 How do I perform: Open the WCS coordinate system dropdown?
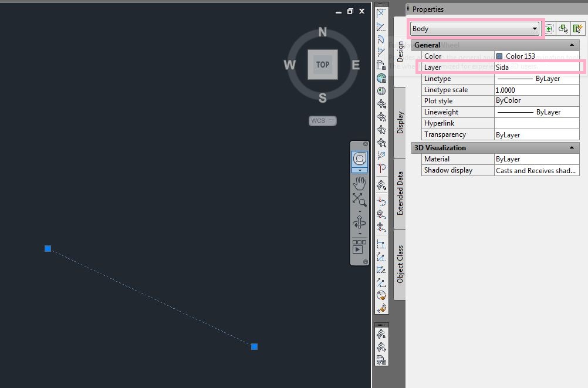[x=330, y=121]
